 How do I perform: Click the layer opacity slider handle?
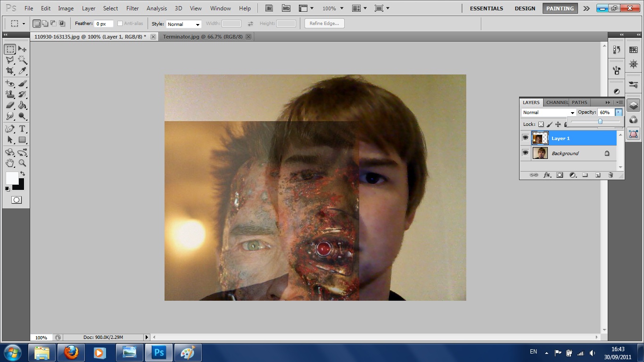tap(600, 122)
